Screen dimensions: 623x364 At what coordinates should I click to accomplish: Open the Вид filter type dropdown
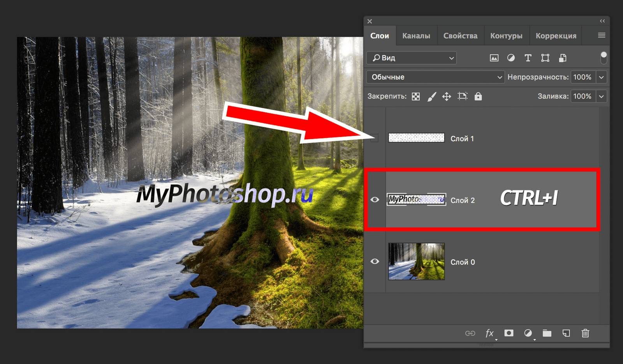click(412, 58)
